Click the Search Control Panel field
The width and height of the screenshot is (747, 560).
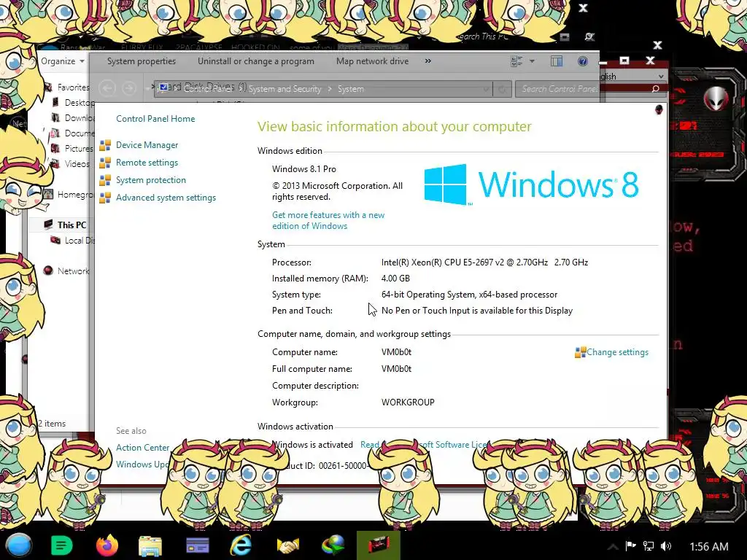(x=590, y=89)
